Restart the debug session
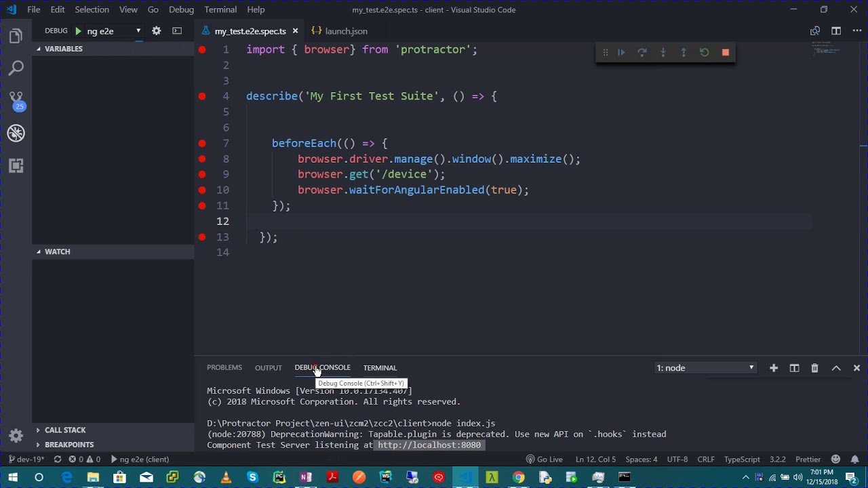Image resolution: width=868 pixels, height=488 pixels. click(705, 52)
